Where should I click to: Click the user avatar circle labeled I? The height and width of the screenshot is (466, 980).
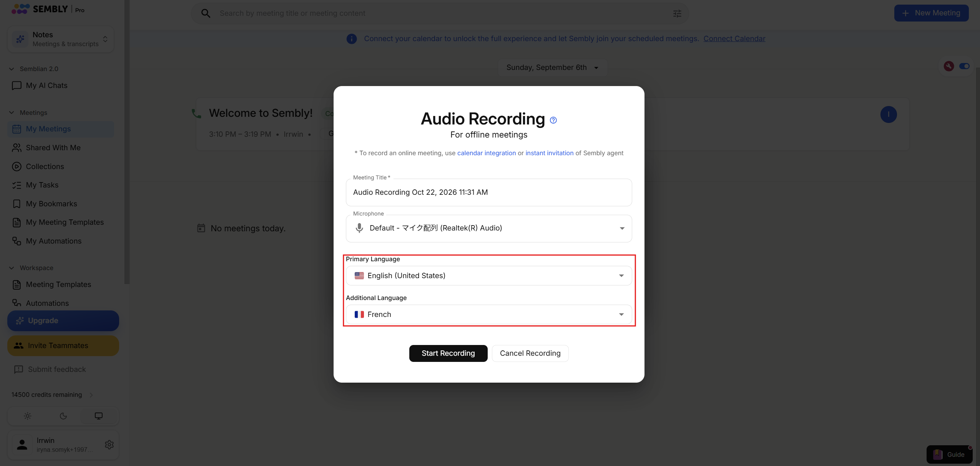(889, 114)
